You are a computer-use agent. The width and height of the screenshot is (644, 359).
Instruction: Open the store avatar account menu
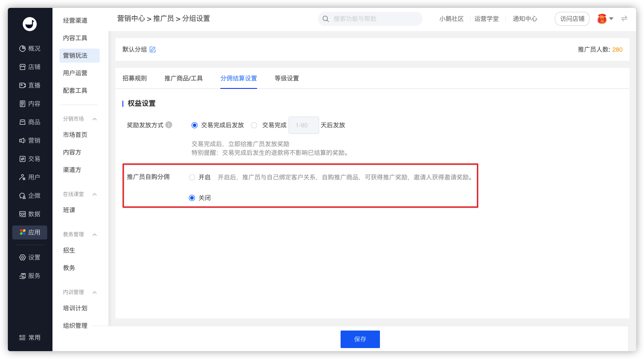click(605, 19)
